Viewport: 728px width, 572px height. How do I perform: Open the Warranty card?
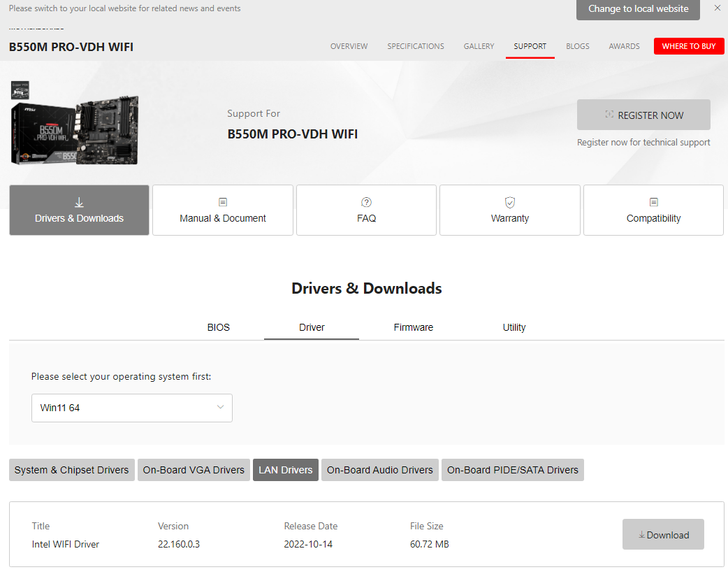click(510, 210)
